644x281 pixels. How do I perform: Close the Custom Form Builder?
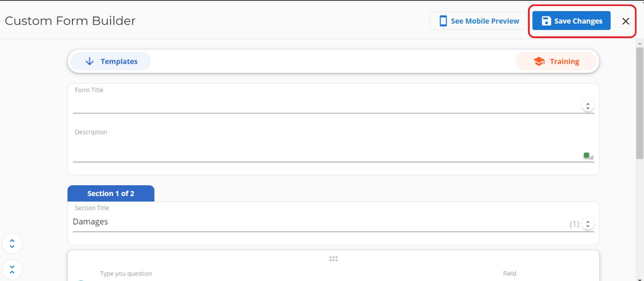pyautogui.click(x=626, y=21)
